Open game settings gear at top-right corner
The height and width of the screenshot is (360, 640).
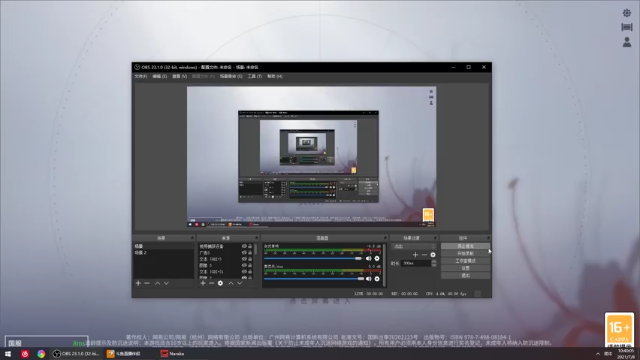tap(627, 13)
